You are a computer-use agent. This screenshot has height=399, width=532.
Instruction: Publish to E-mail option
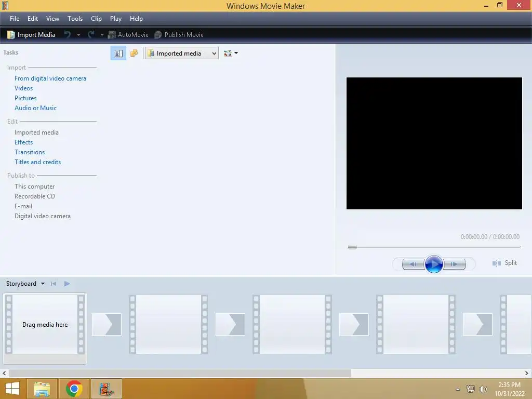click(x=23, y=206)
